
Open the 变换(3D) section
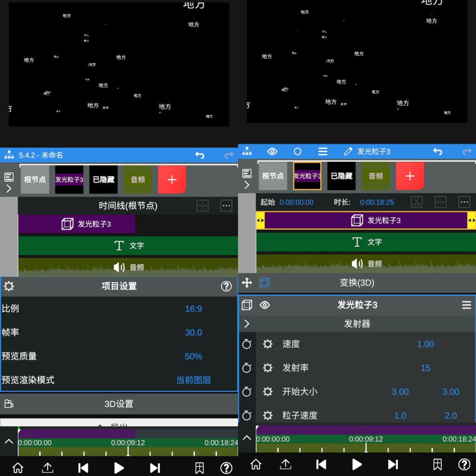pos(357,283)
